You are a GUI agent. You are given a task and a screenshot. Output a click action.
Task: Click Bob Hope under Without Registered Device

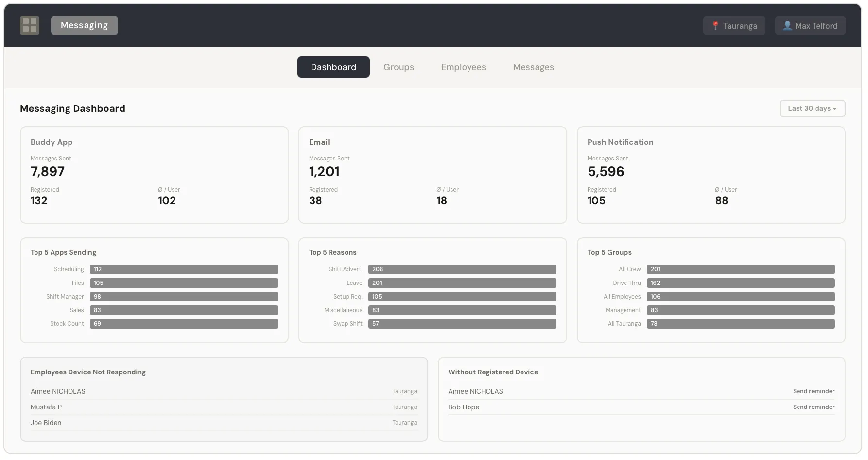click(464, 407)
